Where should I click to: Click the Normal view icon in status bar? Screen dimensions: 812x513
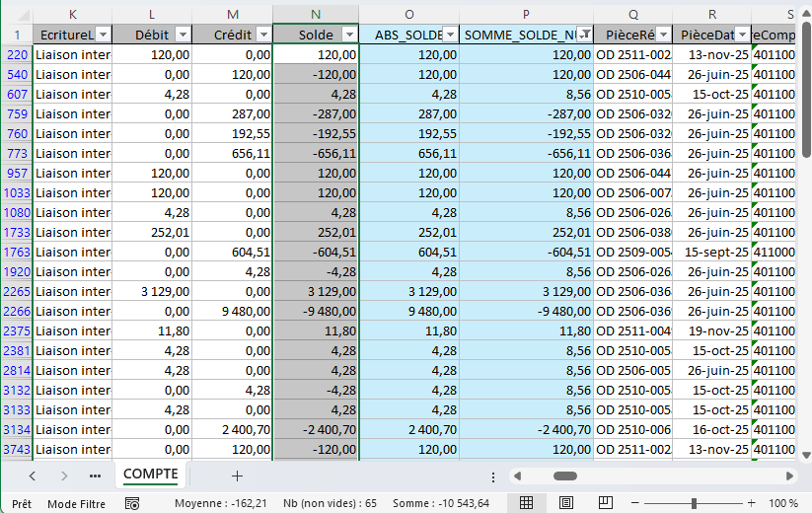pos(527,503)
